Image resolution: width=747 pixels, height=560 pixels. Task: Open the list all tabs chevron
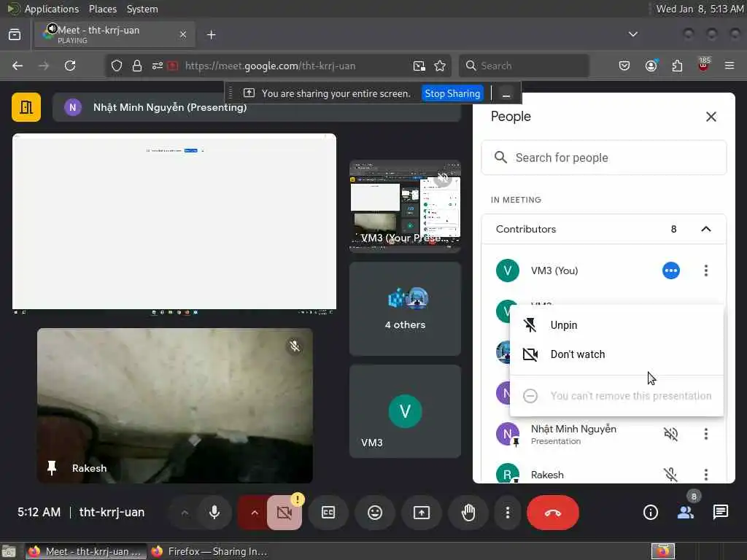point(632,34)
